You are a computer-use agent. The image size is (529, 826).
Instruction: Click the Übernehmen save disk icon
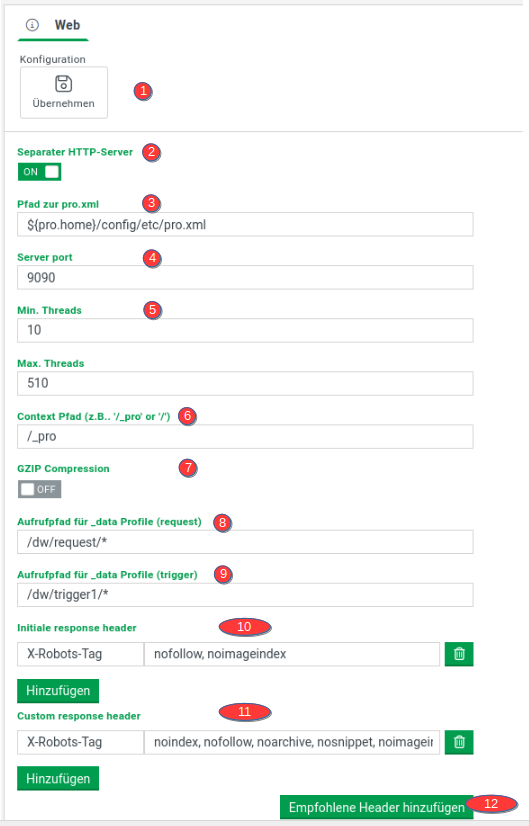click(64, 84)
